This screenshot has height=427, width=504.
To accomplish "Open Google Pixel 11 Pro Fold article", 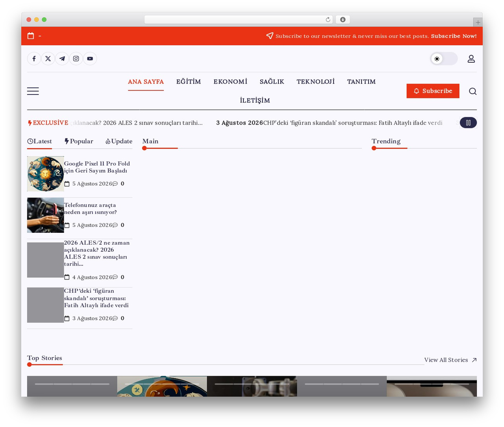I will pyautogui.click(x=97, y=167).
